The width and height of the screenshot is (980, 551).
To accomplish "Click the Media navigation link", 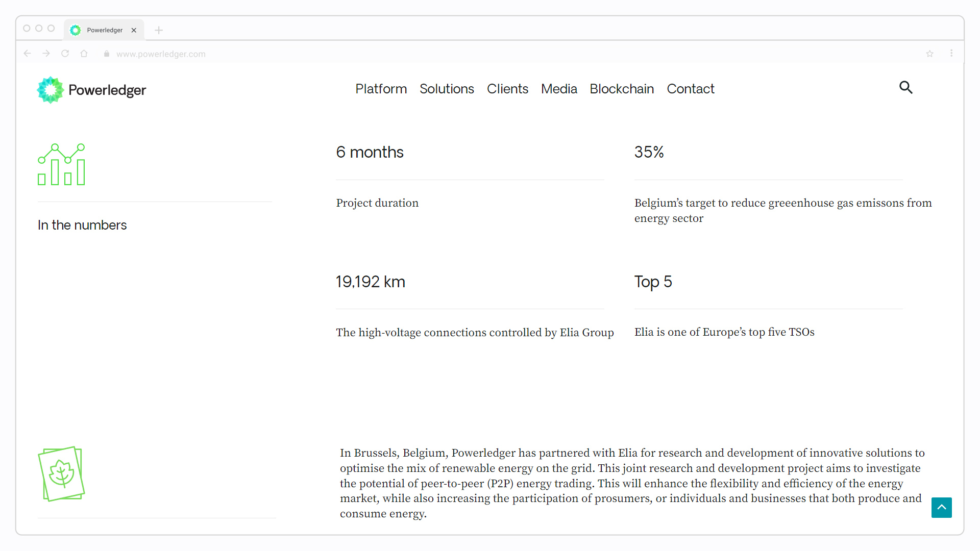I will pyautogui.click(x=559, y=88).
